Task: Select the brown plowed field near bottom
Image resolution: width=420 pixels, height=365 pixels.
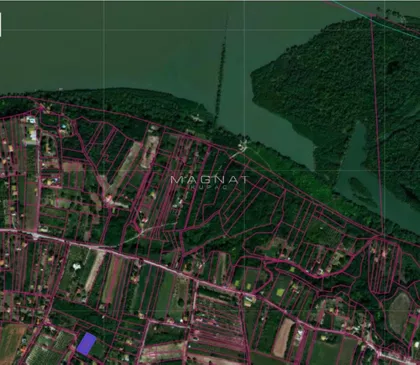Action: coord(283,337)
